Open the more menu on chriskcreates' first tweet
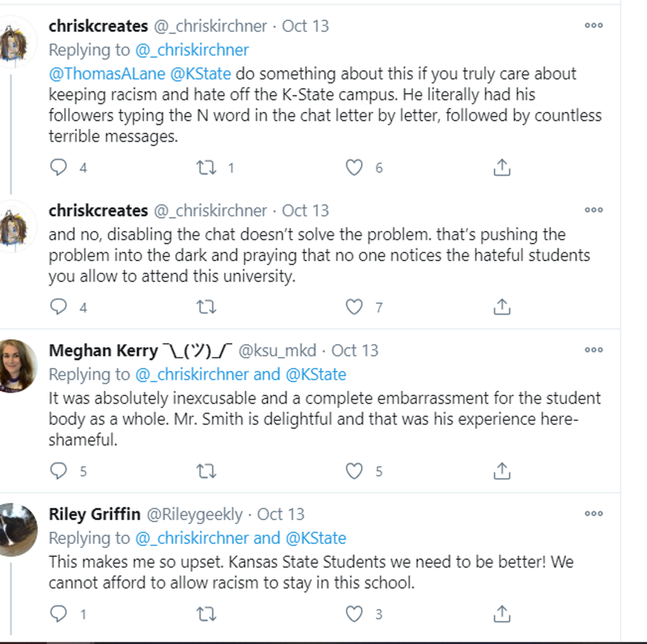The width and height of the screenshot is (647, 644). click(x=594, y=26)
